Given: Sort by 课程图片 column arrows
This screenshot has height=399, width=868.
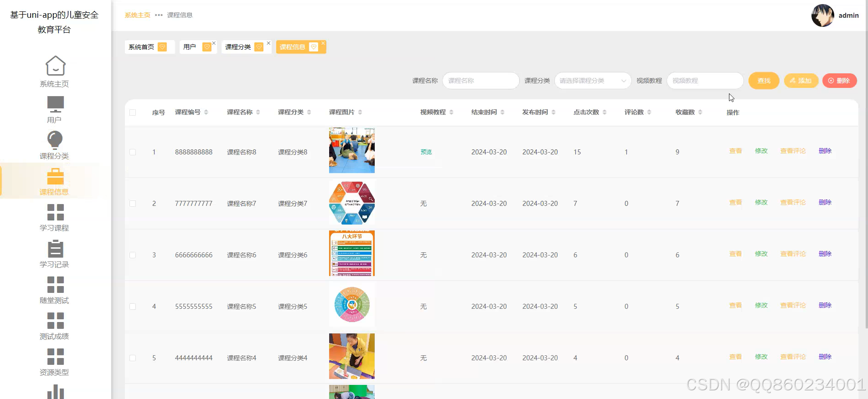Looking at the screenshot, I should point(360,112).
